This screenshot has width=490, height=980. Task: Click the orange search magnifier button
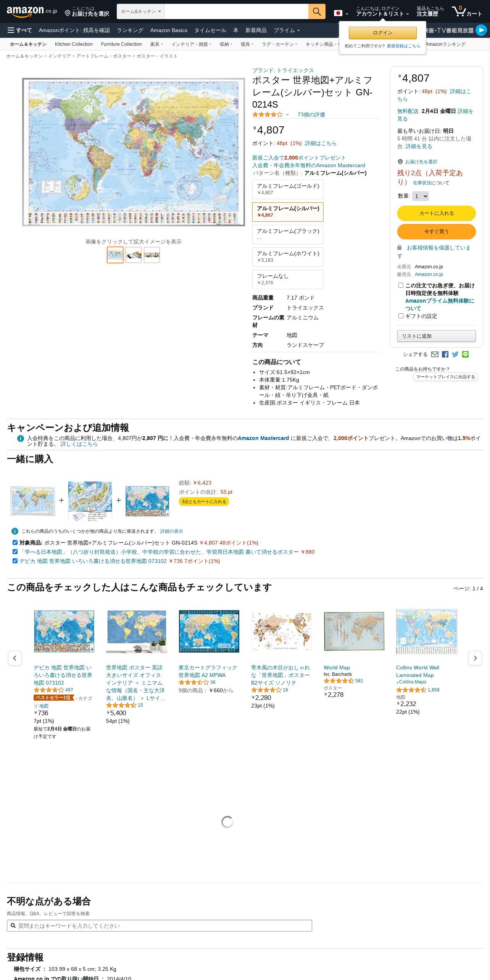point(317,11)
